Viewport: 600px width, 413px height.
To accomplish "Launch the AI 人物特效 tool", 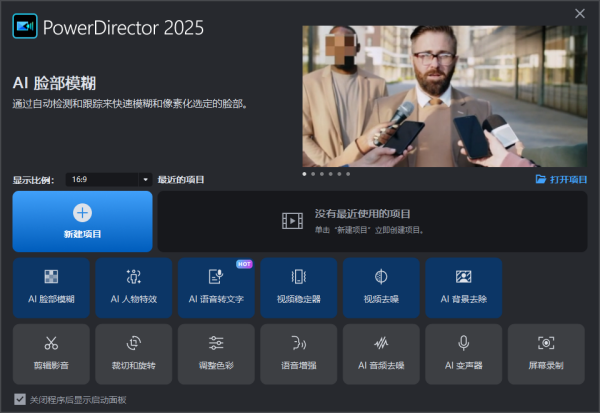I will [134, 288].
